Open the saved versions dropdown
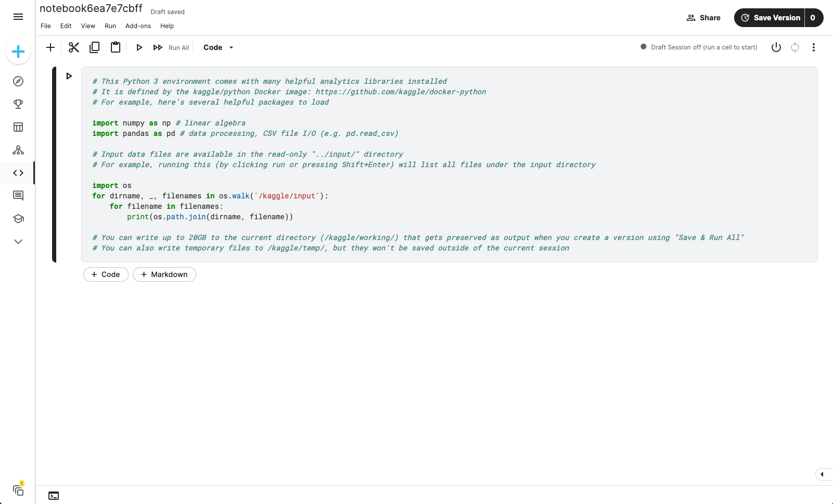Viewport: 833px width, 504px height. click(x=812, y=17)
